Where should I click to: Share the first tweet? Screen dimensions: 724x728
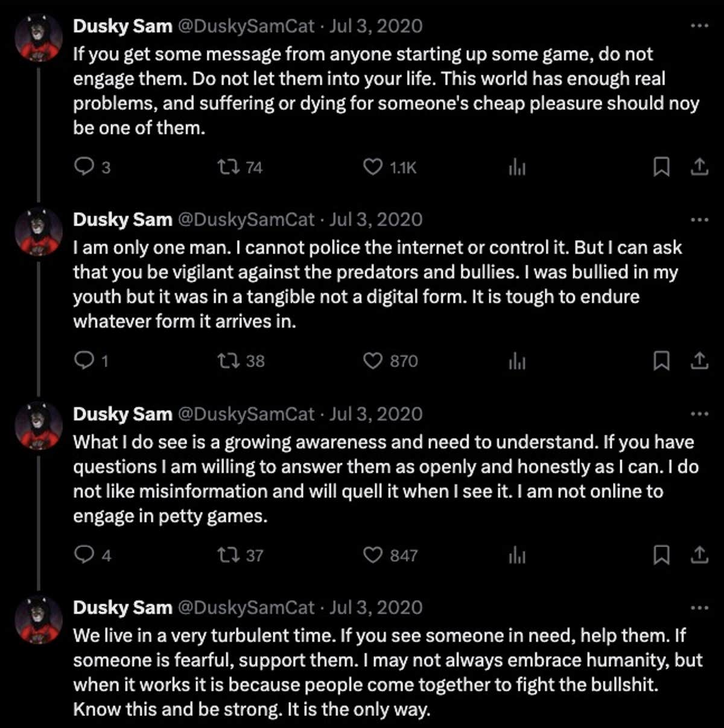click(699, 166)
